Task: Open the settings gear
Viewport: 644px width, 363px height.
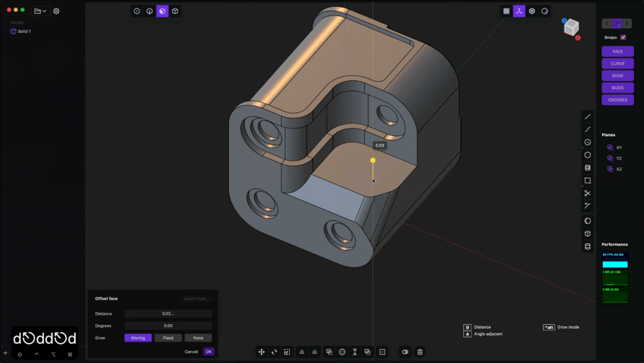Action: pos(56,11)
